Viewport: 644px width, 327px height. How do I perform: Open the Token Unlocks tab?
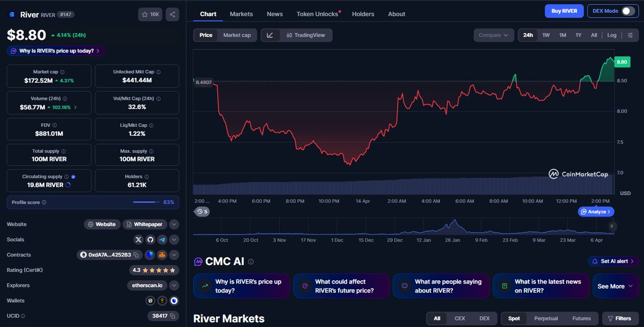pos(318,14)
